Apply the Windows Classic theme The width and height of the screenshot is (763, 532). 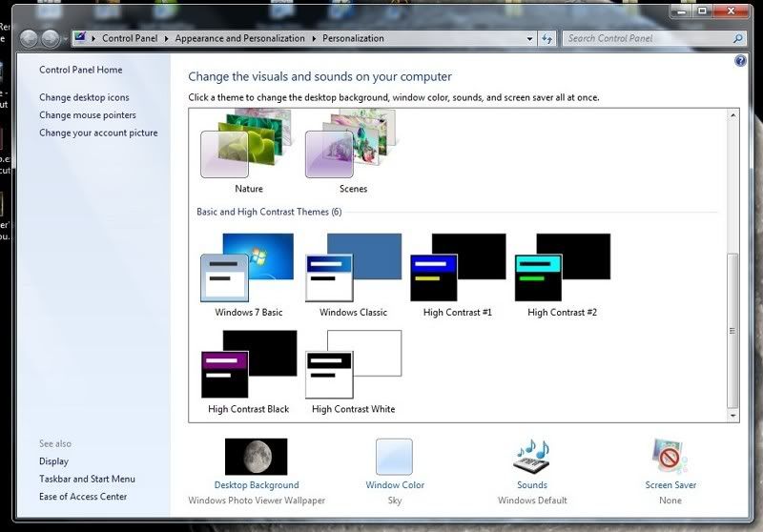tap(353, 268)
